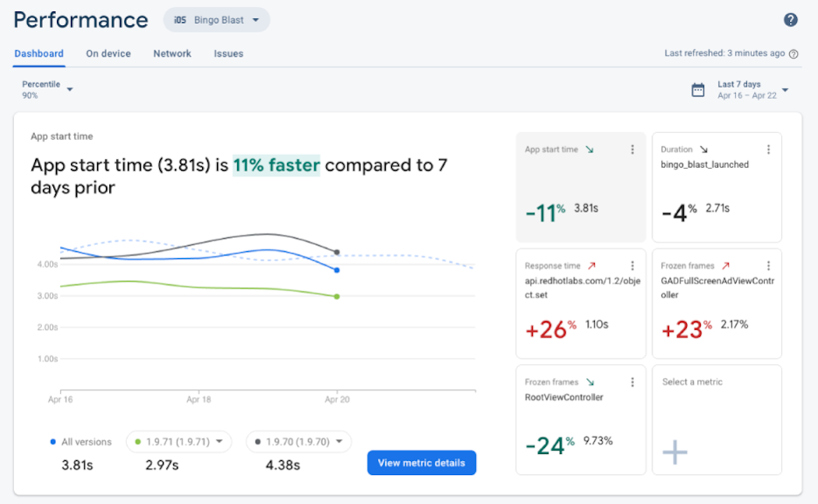This screenshot has width=818, height=504.
Task: Click the 4.00s y-axis label
Action: (47, 264)
